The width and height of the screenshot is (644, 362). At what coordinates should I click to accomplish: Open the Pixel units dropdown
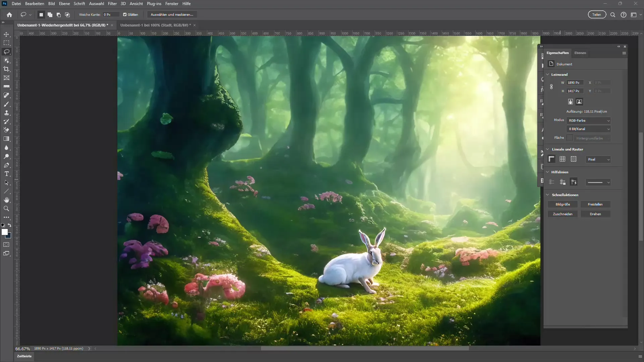click(x=598, y=160)
